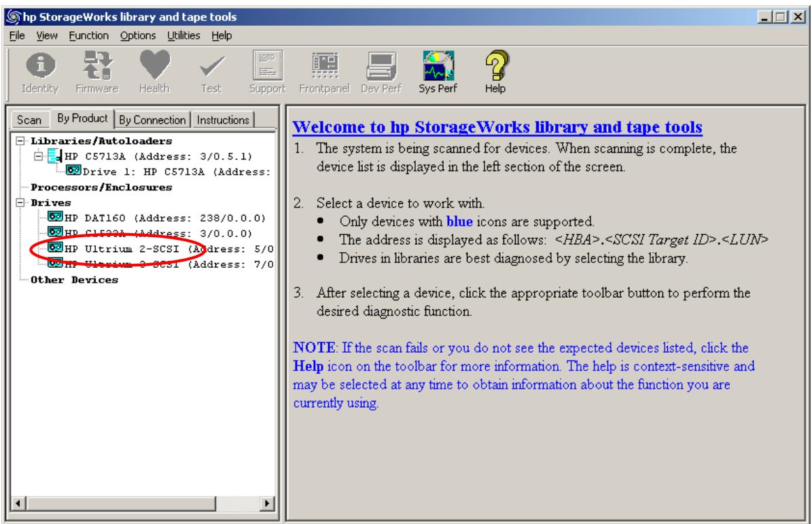
Task: Switch to the By Connection tab
Action: (152, 120)
